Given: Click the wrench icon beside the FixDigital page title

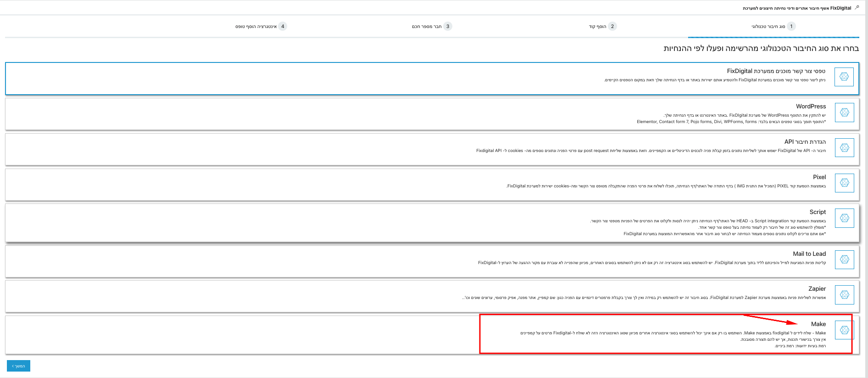Looking at the screenshot, I should [x=857, y=7].
